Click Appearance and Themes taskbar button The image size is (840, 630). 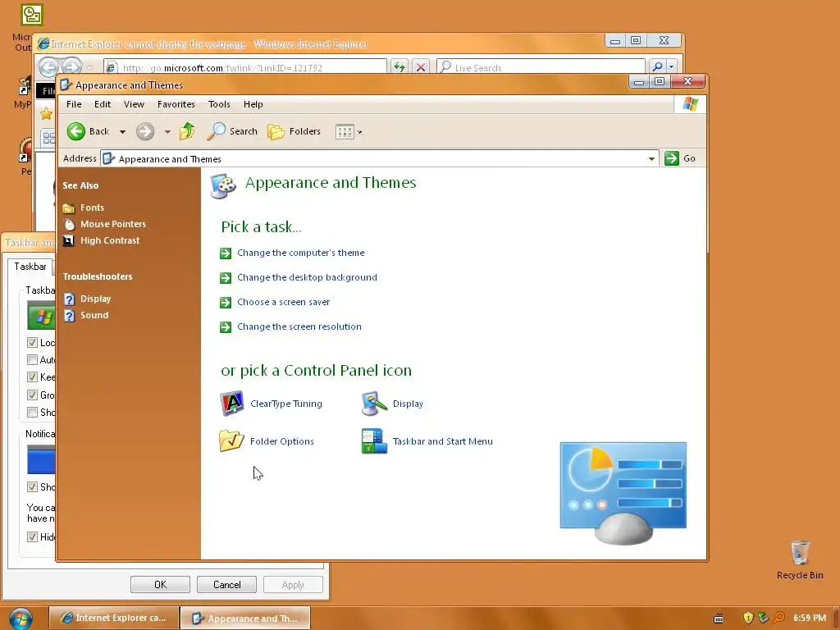click(244, 619)
